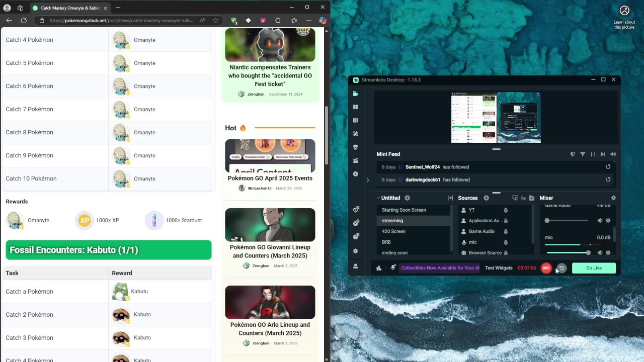Viewport: 644px width, 362px height.
Task: Toggle the lock on the Browser Source
Action: coord(506,253)
